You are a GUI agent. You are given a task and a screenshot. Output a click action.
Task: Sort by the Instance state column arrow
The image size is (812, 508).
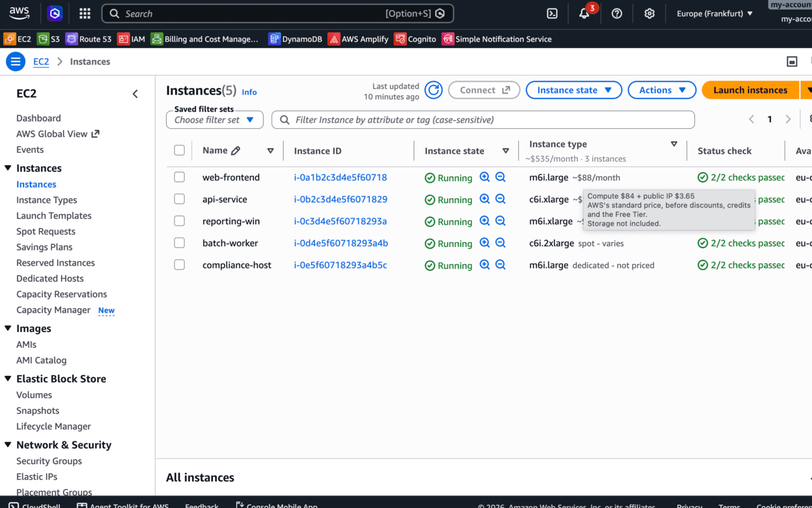click(x=506, y=150)
